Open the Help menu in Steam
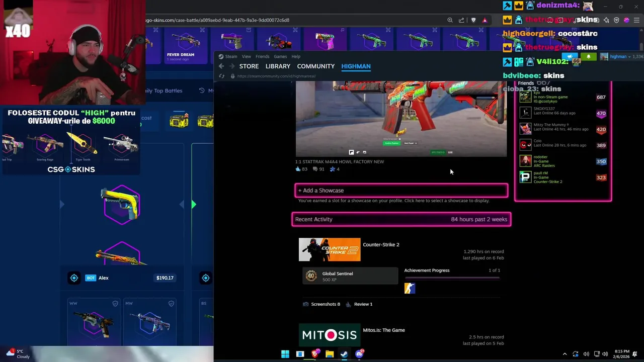 (x=296, y=56)
